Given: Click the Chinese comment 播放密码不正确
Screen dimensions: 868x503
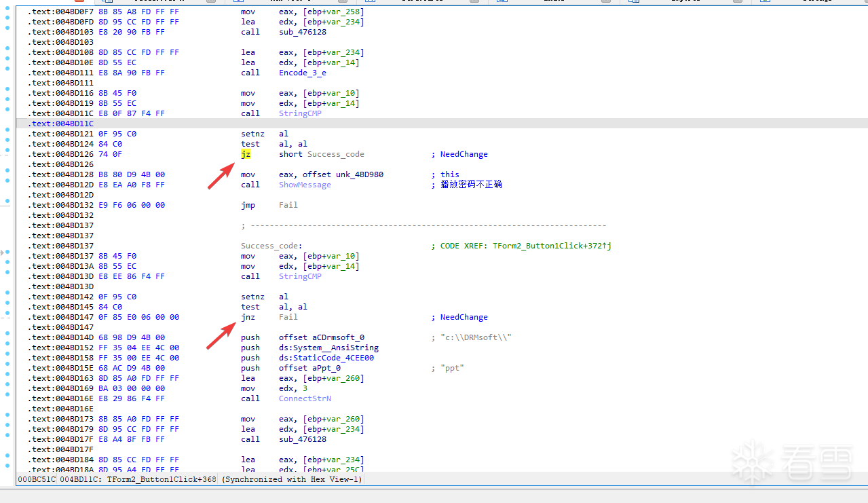Looking at the screenshot, I should tap(471, 185).
